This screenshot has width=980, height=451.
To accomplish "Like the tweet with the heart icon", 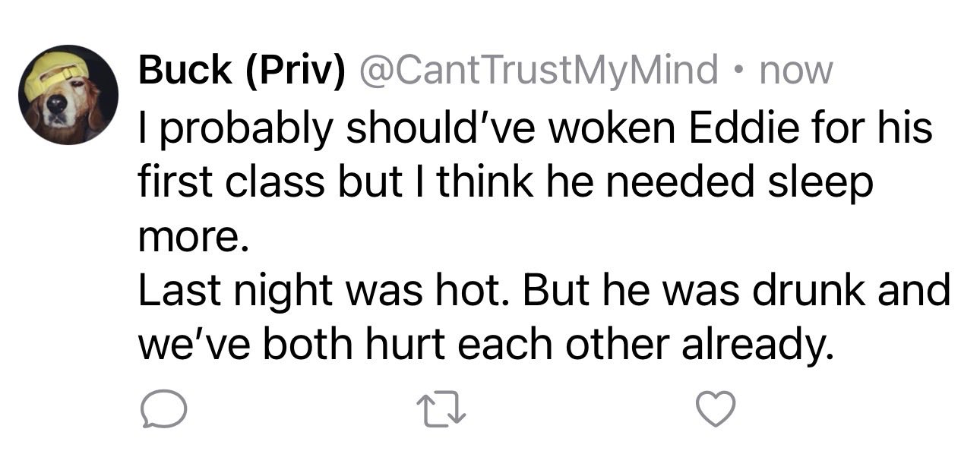I will [x=716, y=411].
